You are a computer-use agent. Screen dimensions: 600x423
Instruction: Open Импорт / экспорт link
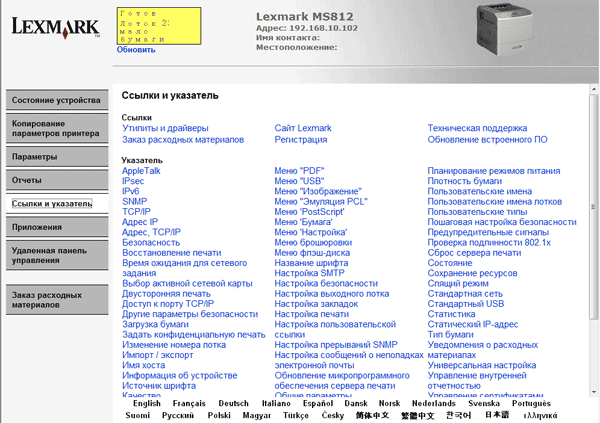point(158,355)
